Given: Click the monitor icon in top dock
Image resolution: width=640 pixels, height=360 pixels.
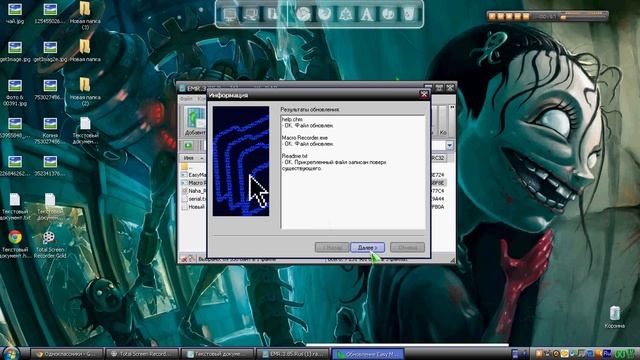Looking at the screenshot, I should coord(230,14).
